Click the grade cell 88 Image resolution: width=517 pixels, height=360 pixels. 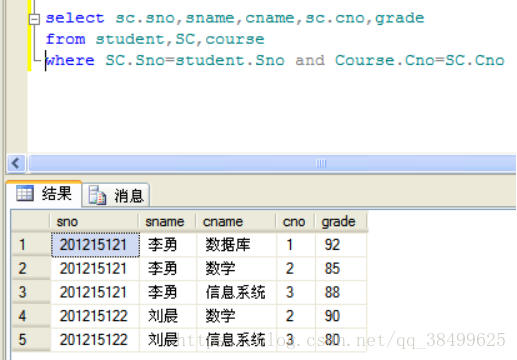click(x=341, y=292)
